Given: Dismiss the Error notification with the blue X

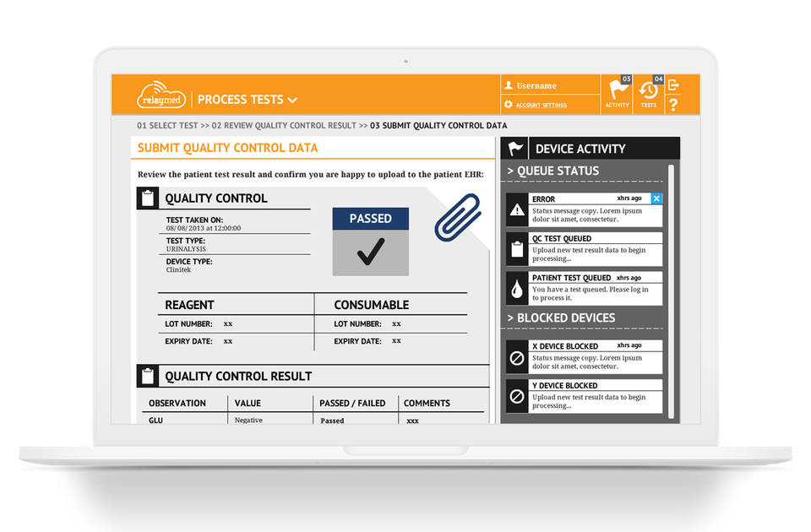Looking at the screenshot, I should pos(656,198).
